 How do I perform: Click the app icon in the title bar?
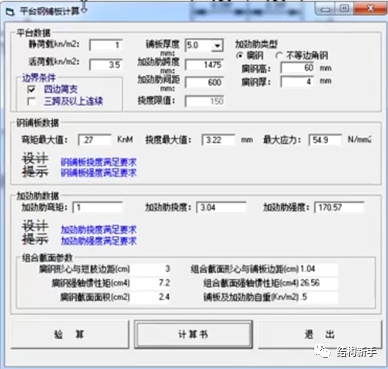point(11,12)
